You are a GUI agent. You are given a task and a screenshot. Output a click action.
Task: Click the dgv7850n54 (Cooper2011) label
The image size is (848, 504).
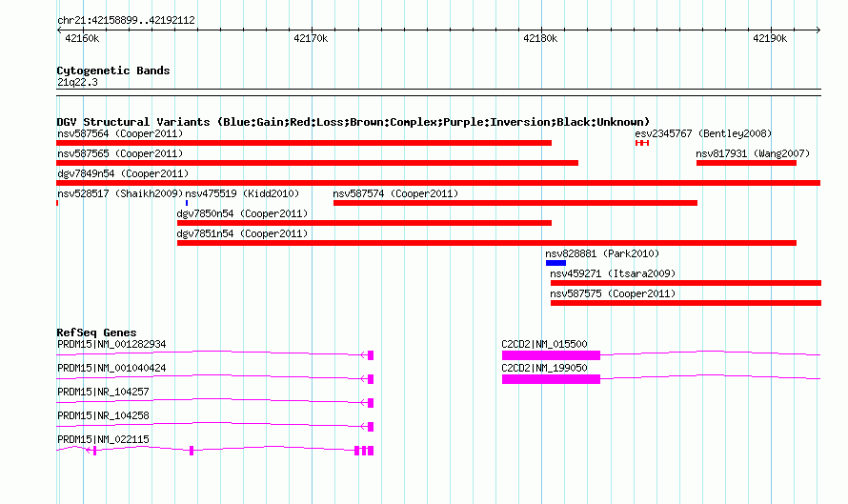pyautogui.click(x=242, y=213)
